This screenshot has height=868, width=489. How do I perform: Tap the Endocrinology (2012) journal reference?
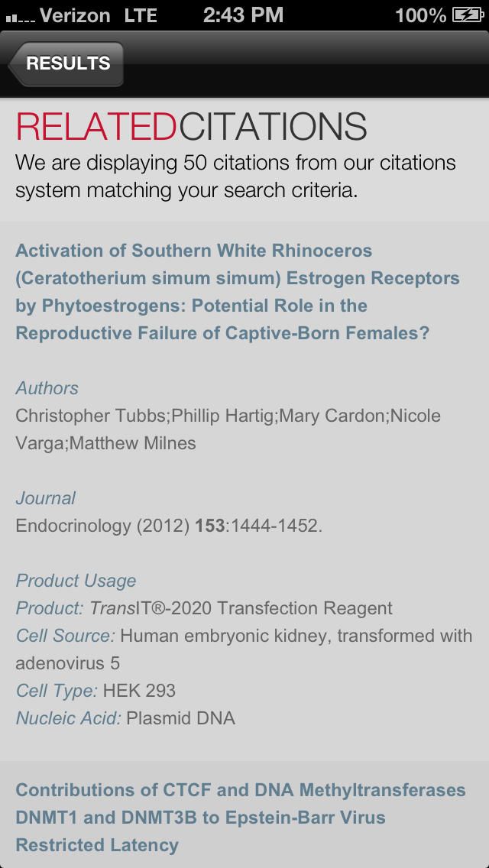coord(169,526)
